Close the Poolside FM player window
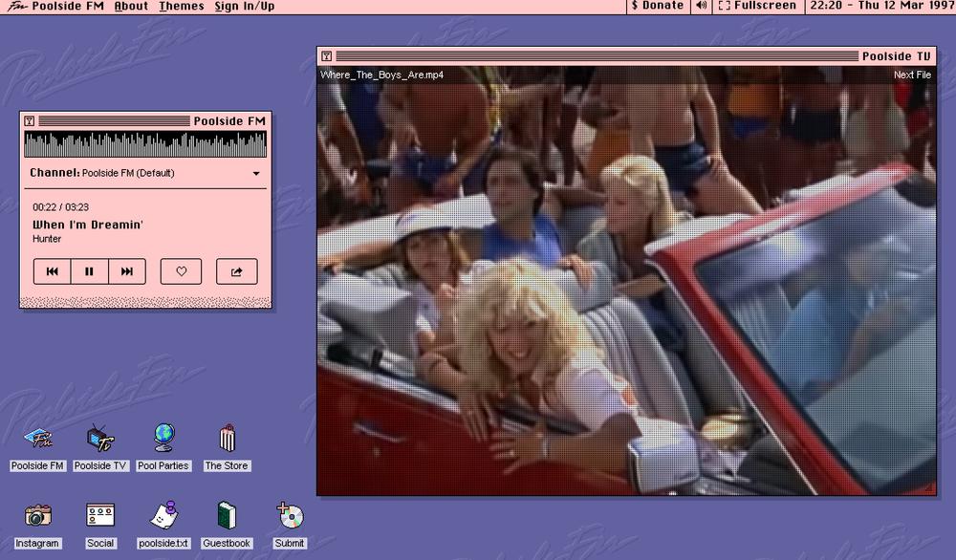956x560 pixels. pyautogui.click(x=30, y=121)
